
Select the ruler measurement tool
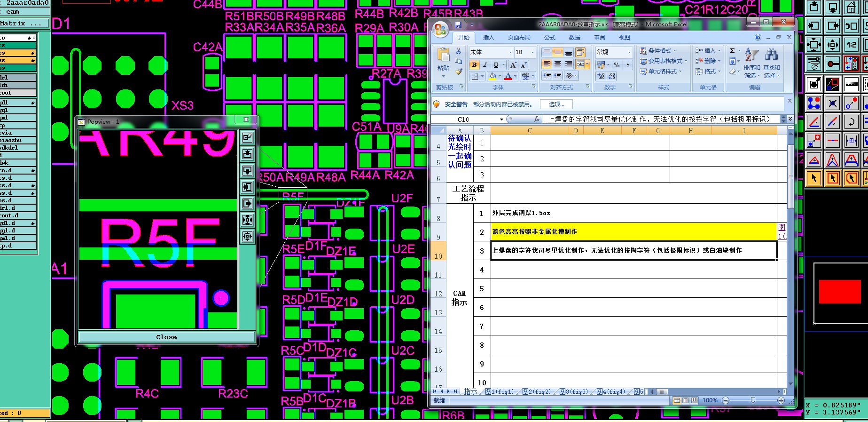pyautogui.click(x=851, y=84)
